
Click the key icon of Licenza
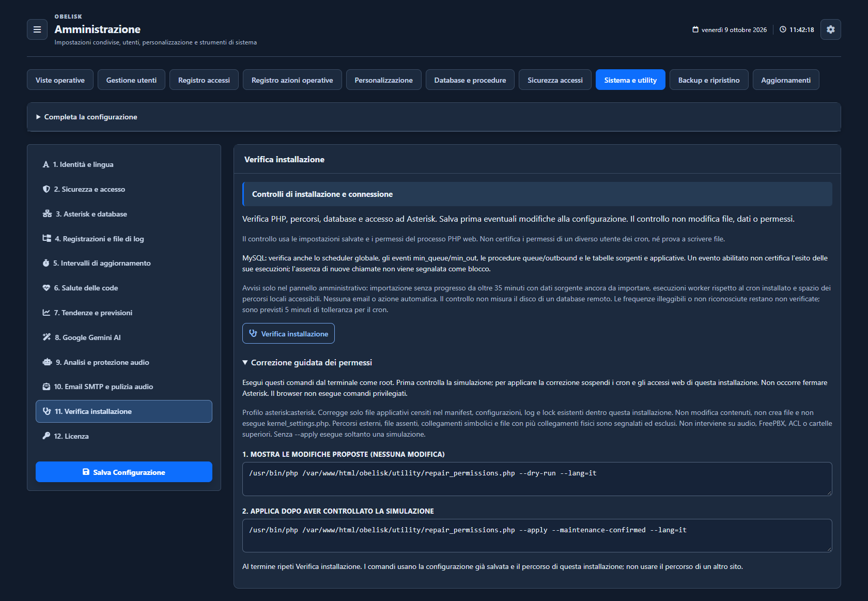click(x=47, y=436)
